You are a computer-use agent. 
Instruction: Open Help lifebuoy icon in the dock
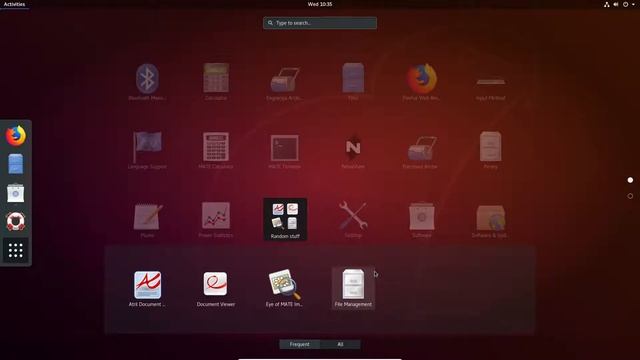pyautogui.click(x=16, y=221)
